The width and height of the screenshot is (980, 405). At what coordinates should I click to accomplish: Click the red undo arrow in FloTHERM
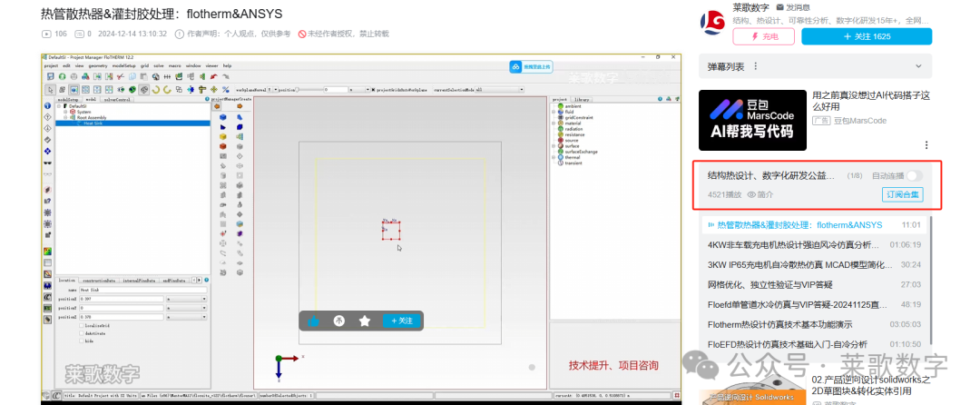pyautogui.click(x=214, y=76)
